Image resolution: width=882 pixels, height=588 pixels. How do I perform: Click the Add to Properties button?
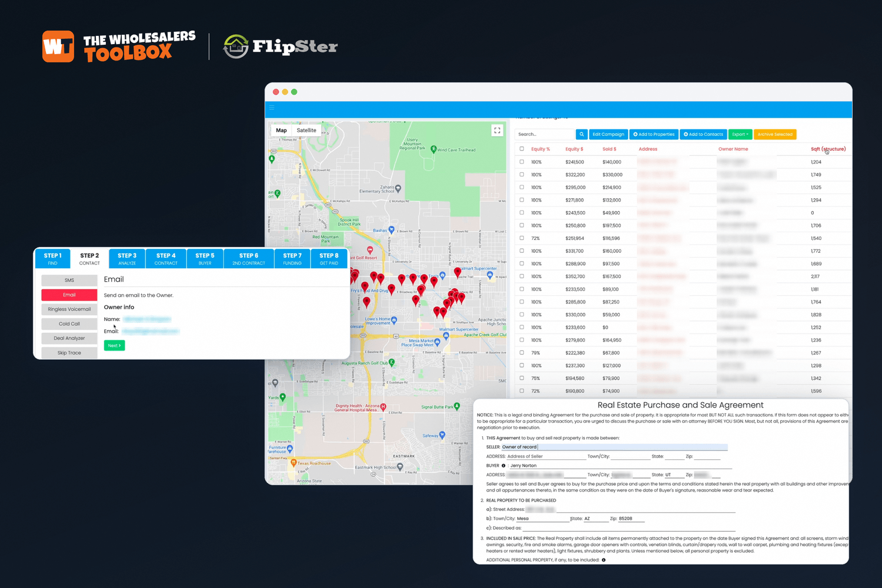(654, 134)
